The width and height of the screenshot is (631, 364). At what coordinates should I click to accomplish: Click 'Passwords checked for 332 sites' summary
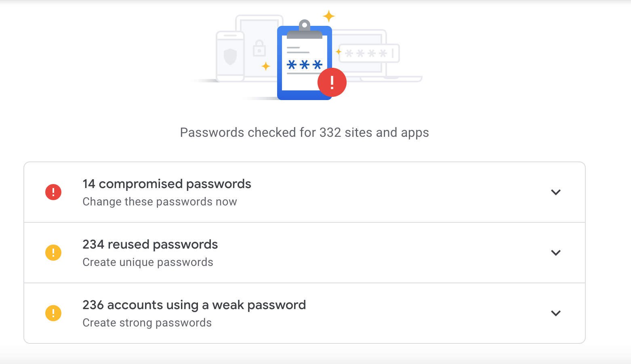(305, 132)
